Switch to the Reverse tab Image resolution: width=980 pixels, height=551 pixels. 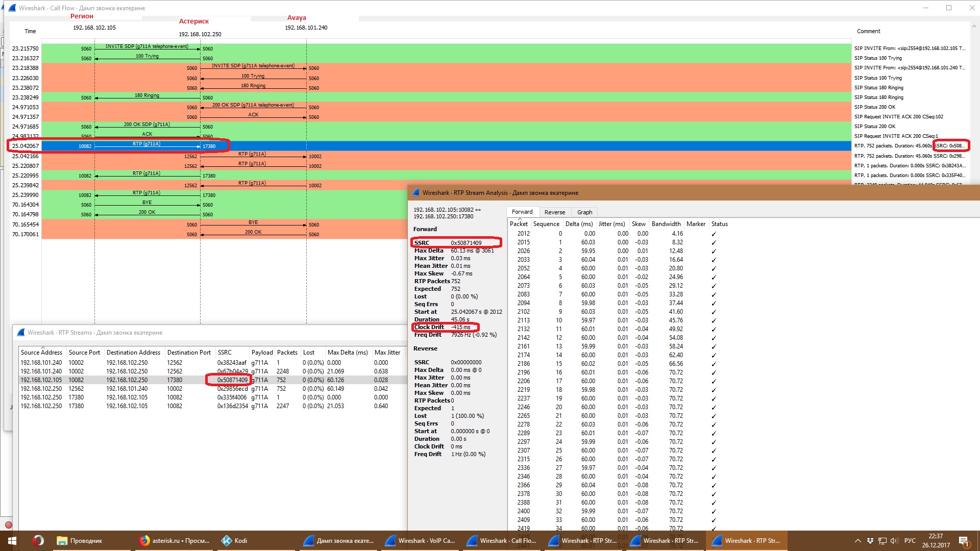point(554,212)
